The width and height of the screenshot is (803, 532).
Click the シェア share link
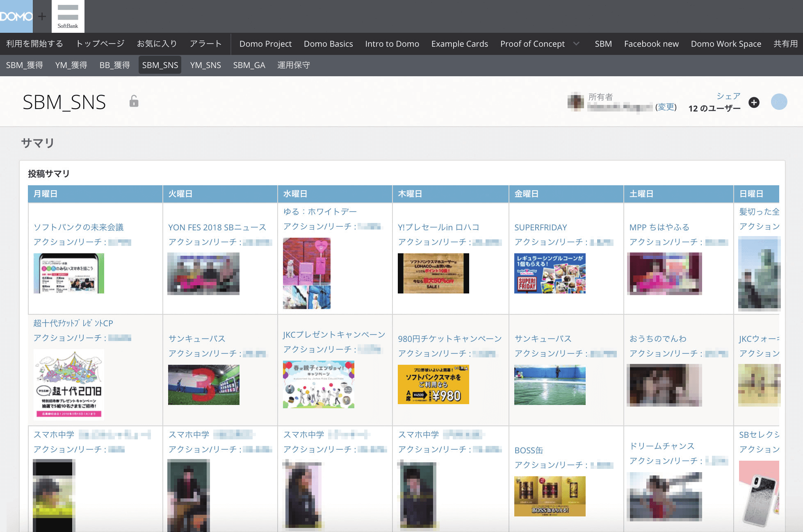pos(728,96)
